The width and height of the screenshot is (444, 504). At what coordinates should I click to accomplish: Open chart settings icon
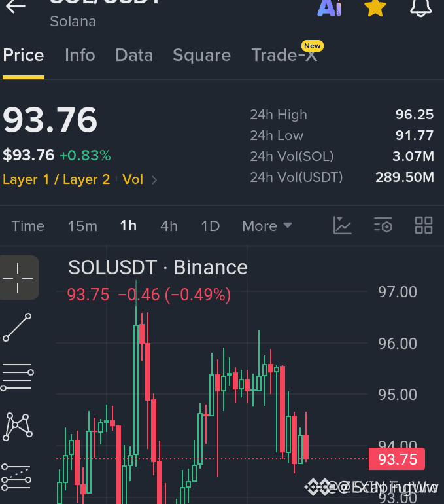(x=383, y=225)
